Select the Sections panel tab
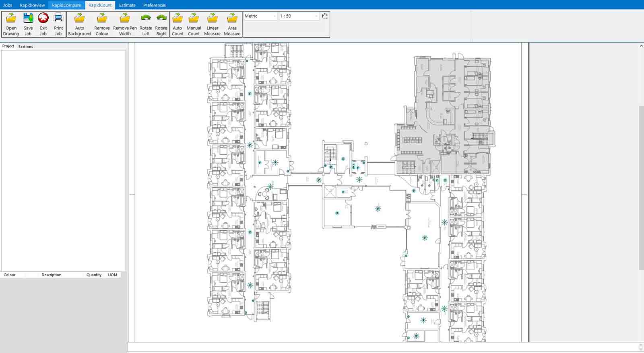This screenshot has width=644, height=353. tap(26, 47)
